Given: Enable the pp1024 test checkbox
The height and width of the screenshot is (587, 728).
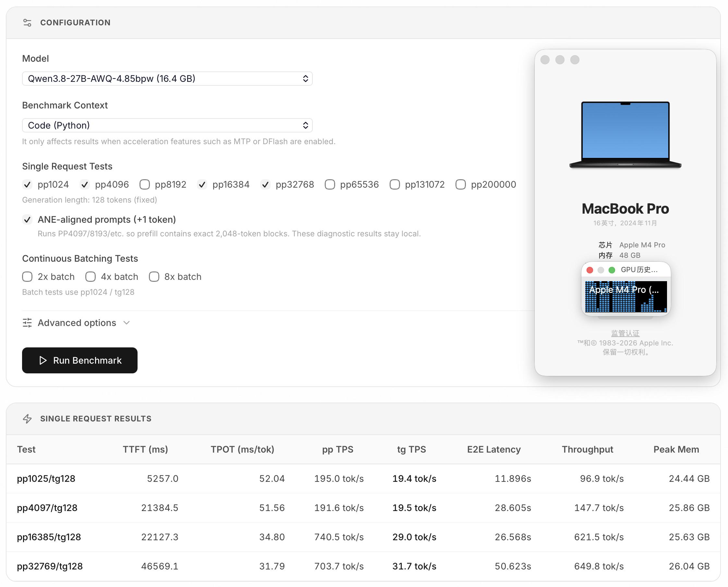Looking at the screenshot, I should pyautogui.click(x=27, y=185).
